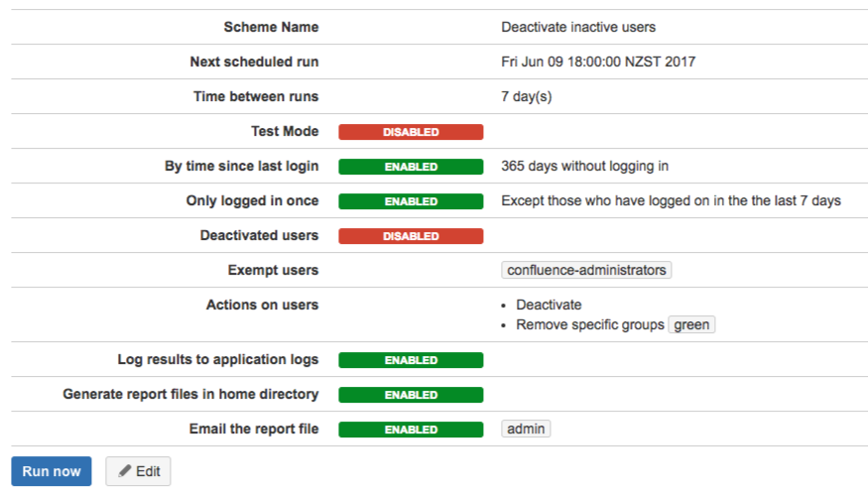Click the Exempt users row label
Image resolution: width=868 pixels, height=494 pixels.
coord(273,270)
